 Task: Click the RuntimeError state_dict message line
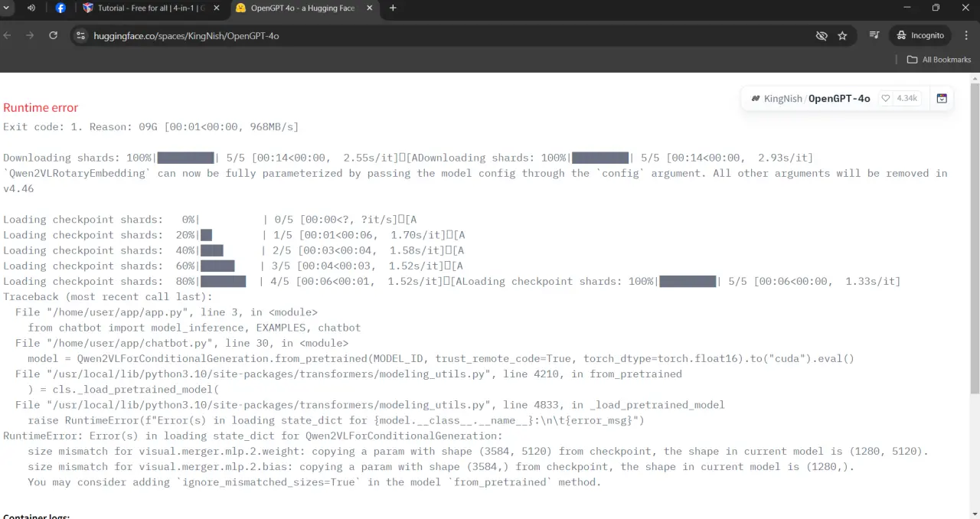pos(253,436)
